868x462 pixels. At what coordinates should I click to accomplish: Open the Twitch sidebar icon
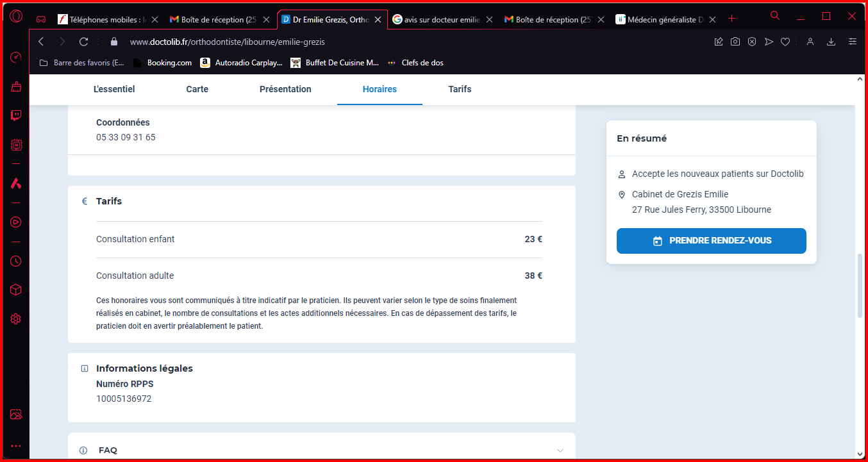tap(16, 115)
